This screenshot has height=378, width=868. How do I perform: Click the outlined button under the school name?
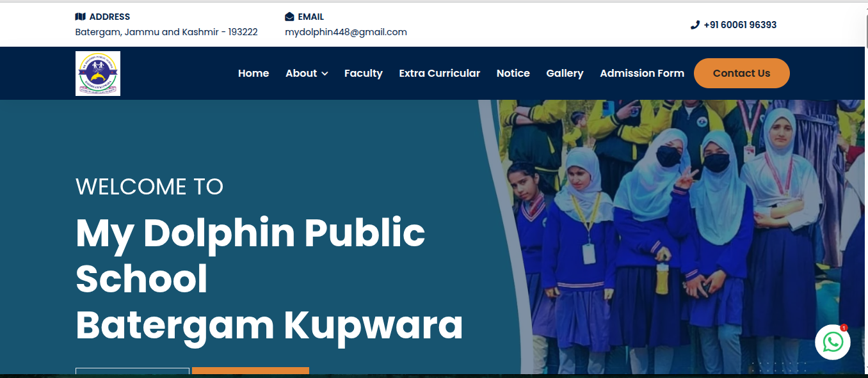coord(132,374)
